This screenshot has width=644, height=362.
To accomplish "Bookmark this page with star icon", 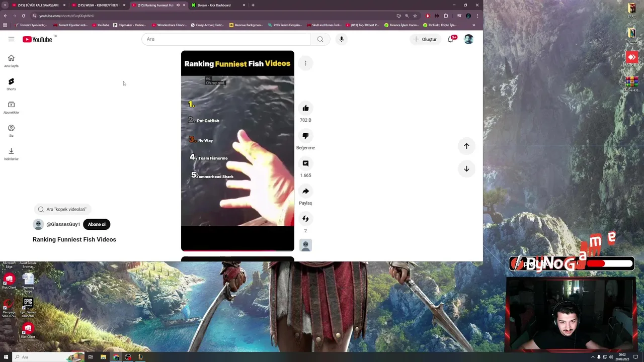I will pyautogui.click(x=415, y=16).
